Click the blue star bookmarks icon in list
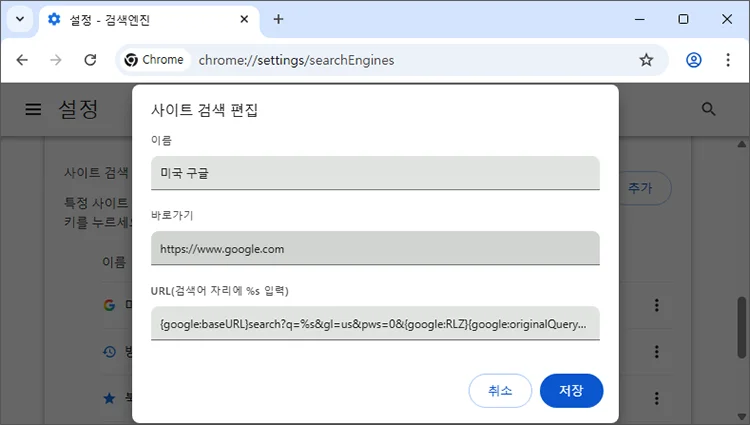 point(109,398)
